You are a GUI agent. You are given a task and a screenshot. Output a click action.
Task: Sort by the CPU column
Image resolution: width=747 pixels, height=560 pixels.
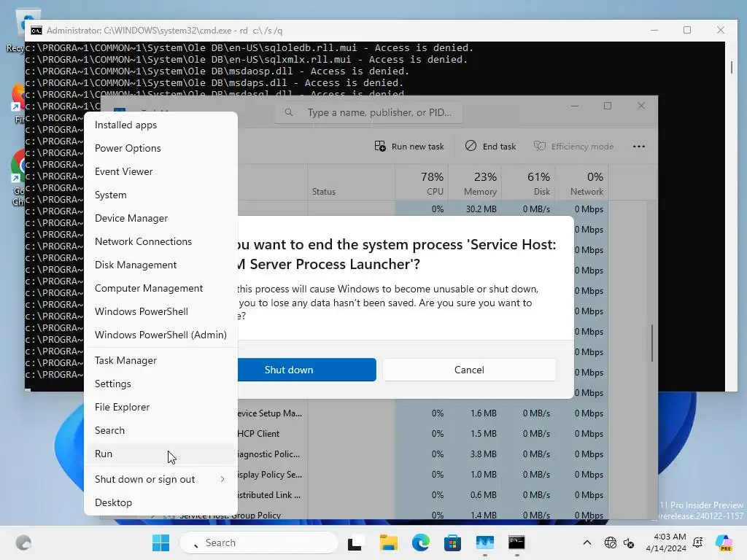pyautogui.click(x=422, y=183)
